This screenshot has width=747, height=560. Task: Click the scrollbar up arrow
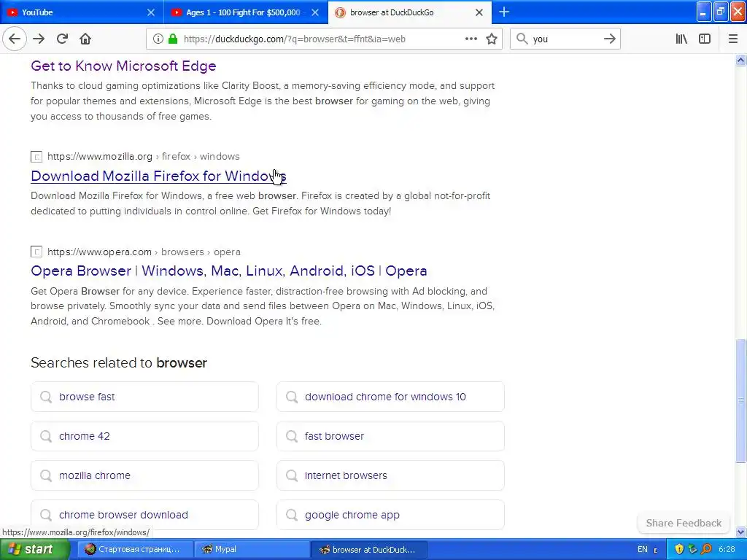pos(740,60)
